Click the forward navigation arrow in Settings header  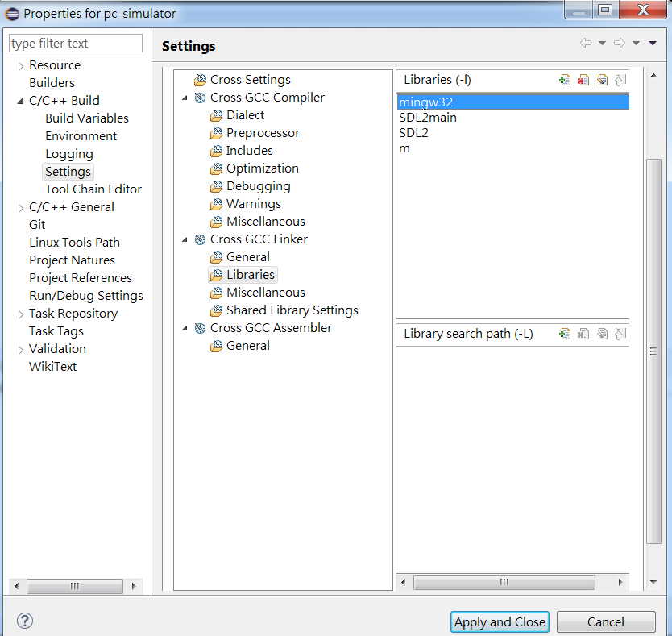pos(620,43)
